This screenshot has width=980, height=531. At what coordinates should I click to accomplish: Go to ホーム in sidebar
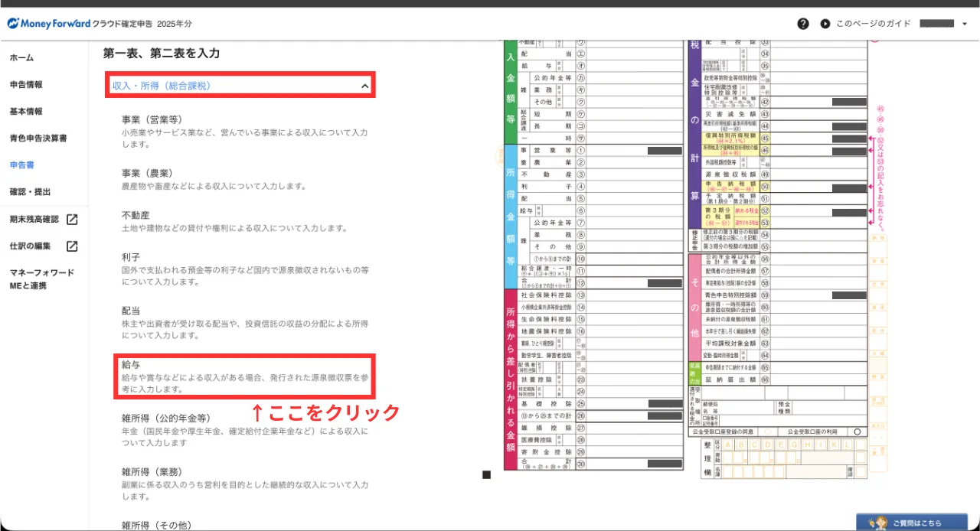point(21,58)
